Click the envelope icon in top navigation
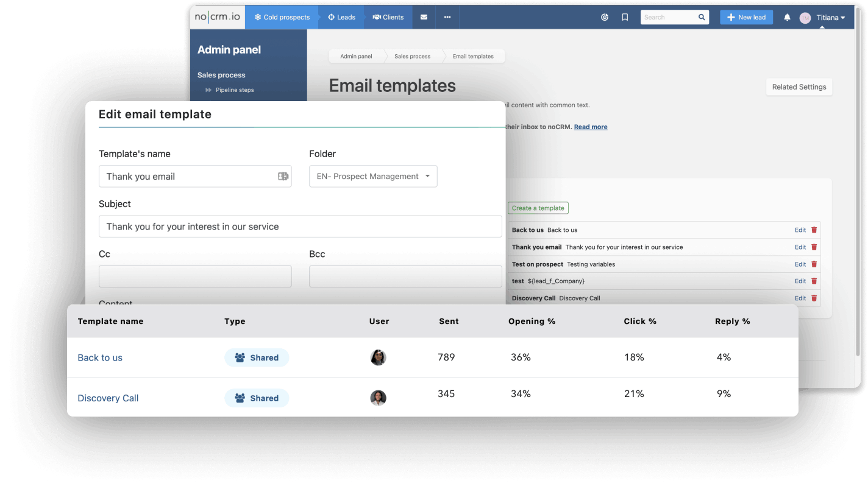Screen dimensions: 868x489 coord(424,17)
